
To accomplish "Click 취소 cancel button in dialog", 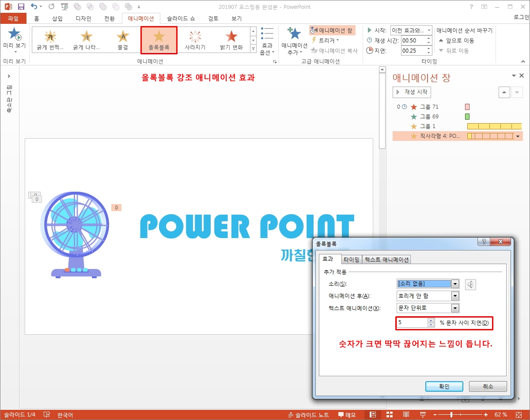I will point(488,386).
